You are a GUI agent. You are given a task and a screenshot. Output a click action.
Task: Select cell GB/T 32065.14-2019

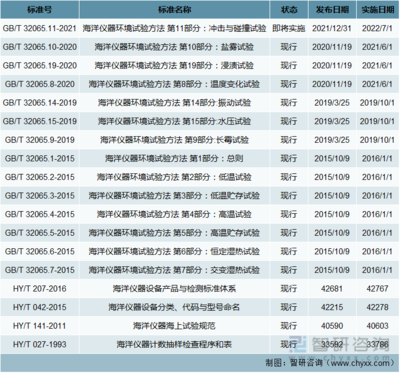[x=40, y=103]
